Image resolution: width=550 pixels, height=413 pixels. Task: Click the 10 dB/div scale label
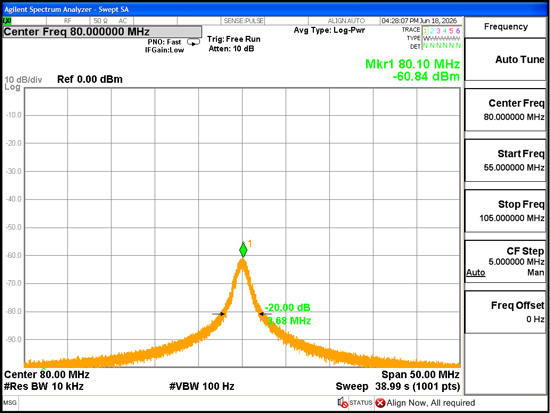tap(23, 80)
